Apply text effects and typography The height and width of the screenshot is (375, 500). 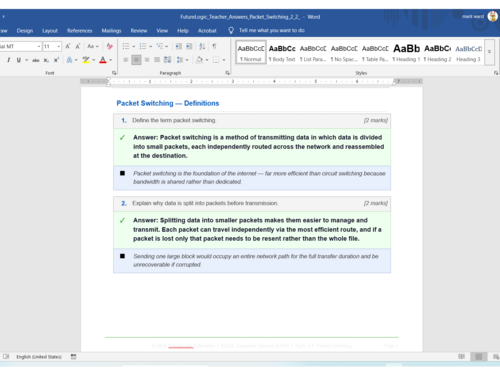69,60
